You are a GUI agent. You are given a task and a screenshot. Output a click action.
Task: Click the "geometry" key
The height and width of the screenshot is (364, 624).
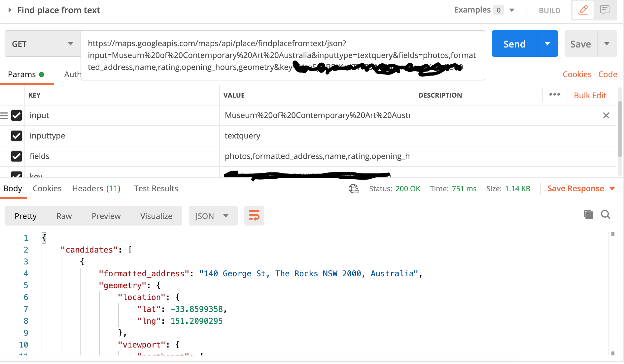(122, 286)
